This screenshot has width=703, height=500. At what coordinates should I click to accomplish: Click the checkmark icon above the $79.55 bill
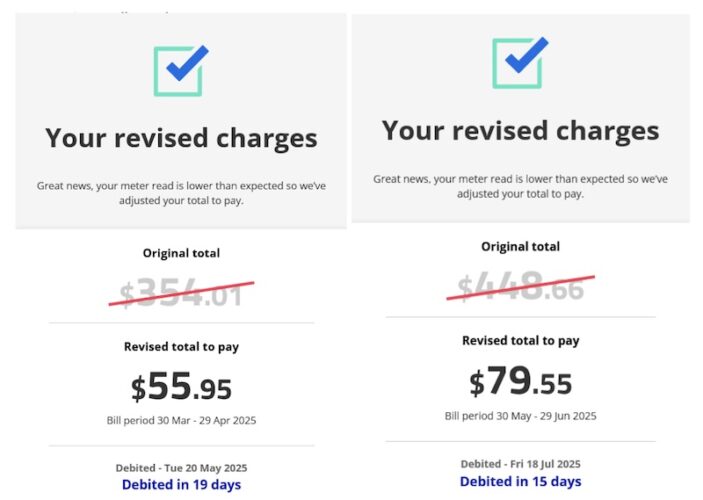tap(519, 63)
